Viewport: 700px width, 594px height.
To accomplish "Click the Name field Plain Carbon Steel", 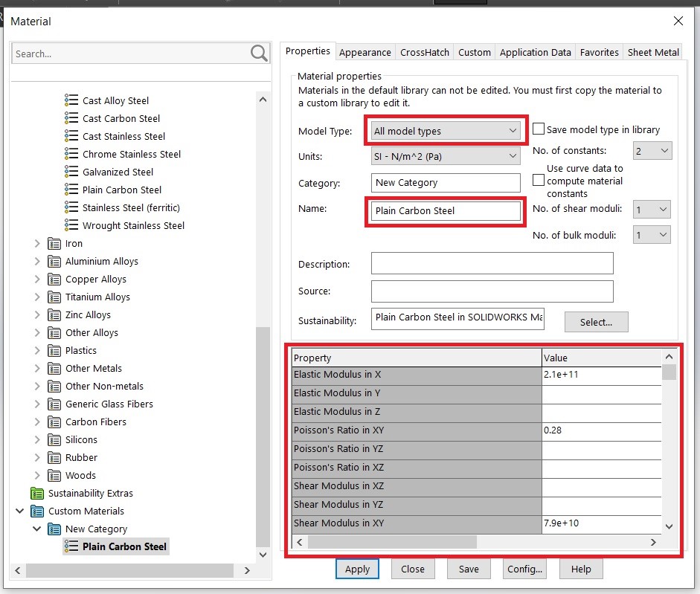I will click(446, 210).
